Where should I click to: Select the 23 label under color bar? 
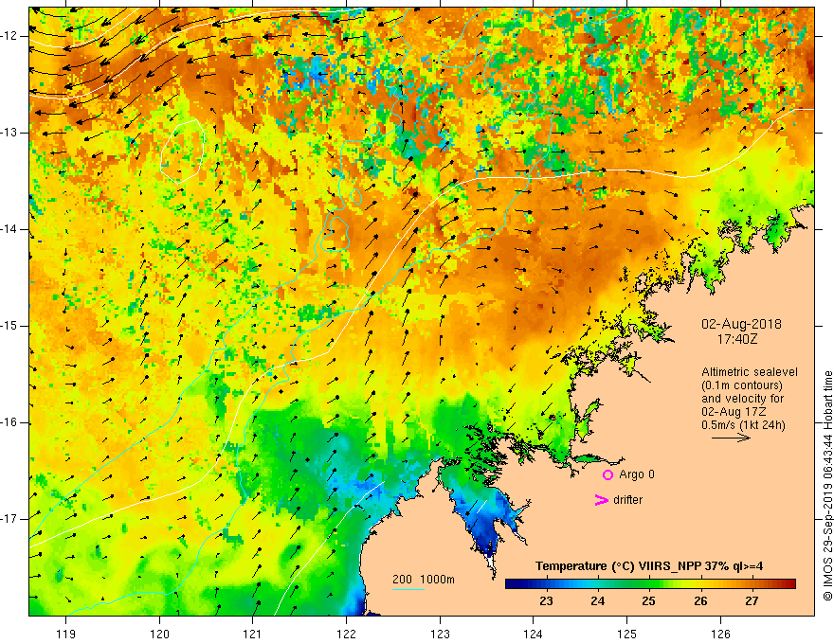(x=546, y=601)
